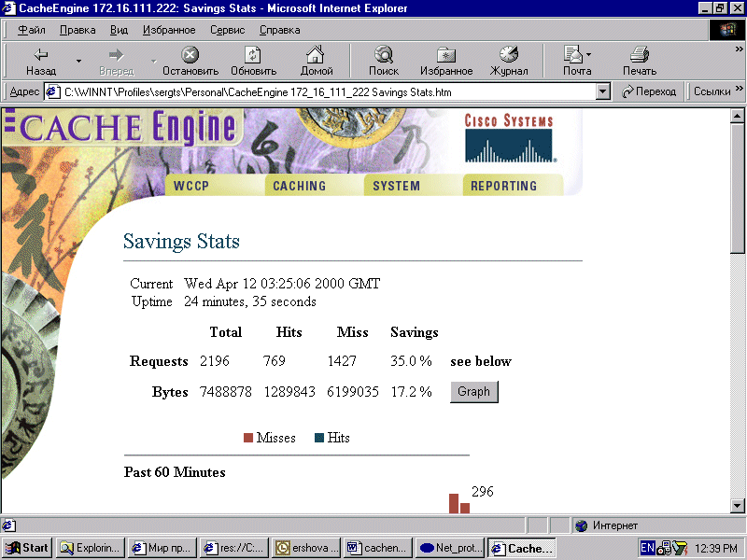This screenshot has width=747, height=560.
Task: Click the Past 60 Minutes heading
Action: coord(175,472)
